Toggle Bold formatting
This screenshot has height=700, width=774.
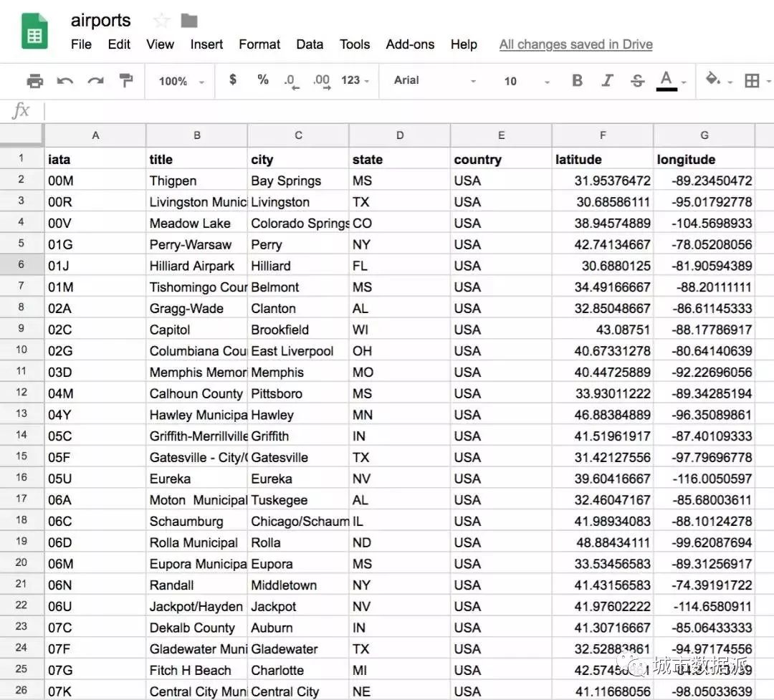[577, 80]
